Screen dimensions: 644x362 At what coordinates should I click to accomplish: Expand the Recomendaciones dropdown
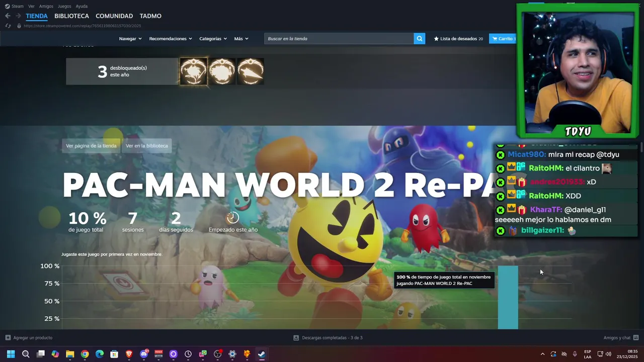tap(171, 39)
